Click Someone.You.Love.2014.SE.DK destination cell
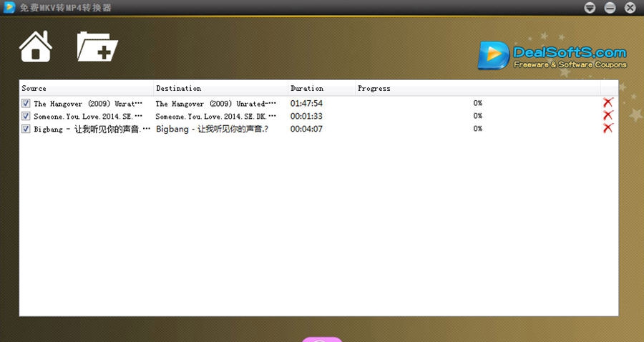644x342 pixels. [215, 116]
